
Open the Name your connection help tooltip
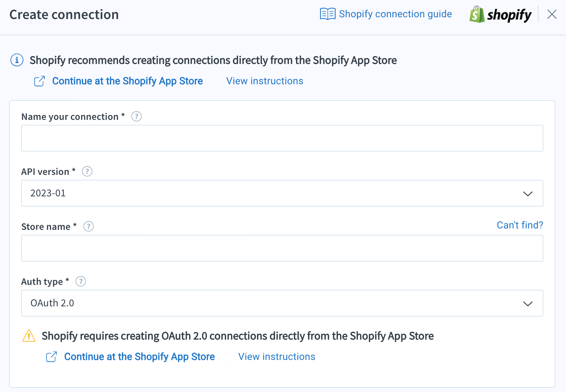137,116
